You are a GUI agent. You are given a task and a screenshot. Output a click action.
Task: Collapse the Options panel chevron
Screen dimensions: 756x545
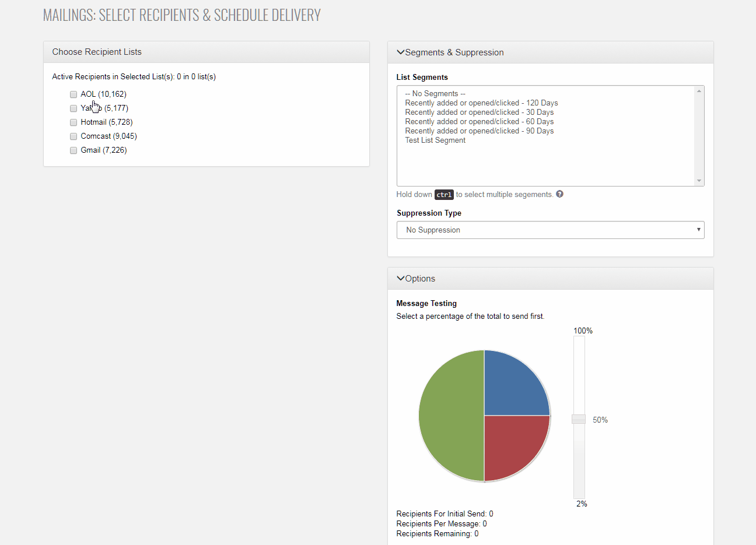[401, 278]
